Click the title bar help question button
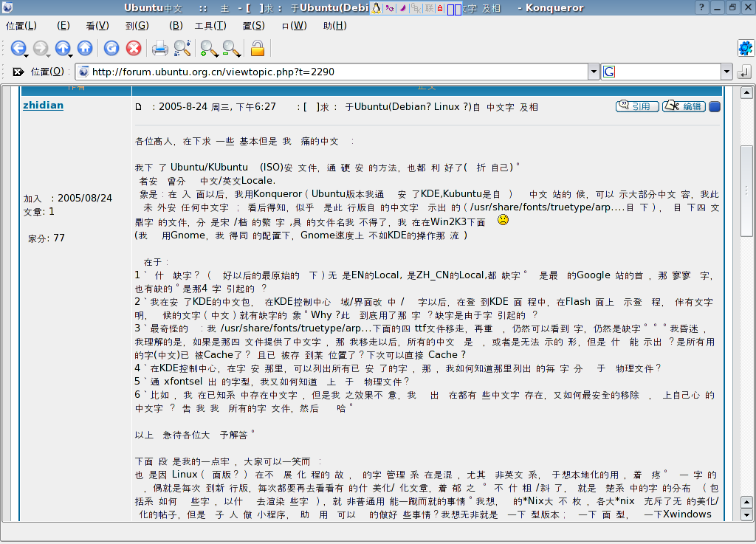This screenshot has width=756, height=544. (x=701, y=7)
